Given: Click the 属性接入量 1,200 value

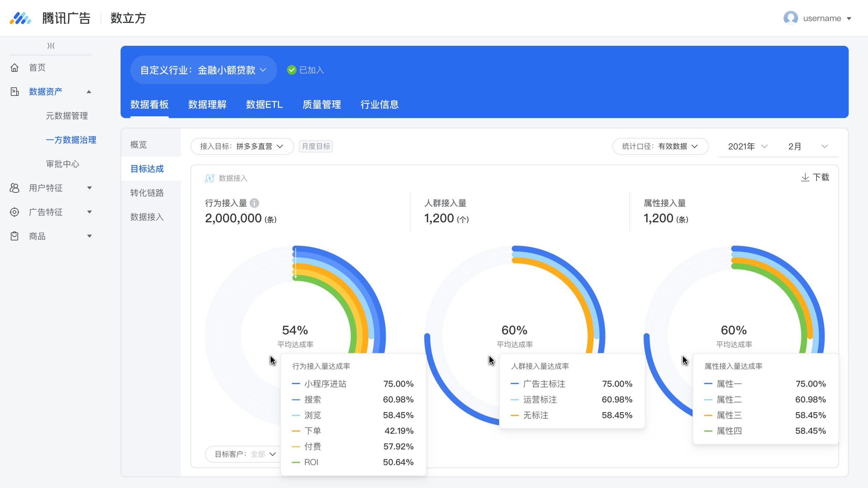Looking at the screenshot, I should 658,218.
